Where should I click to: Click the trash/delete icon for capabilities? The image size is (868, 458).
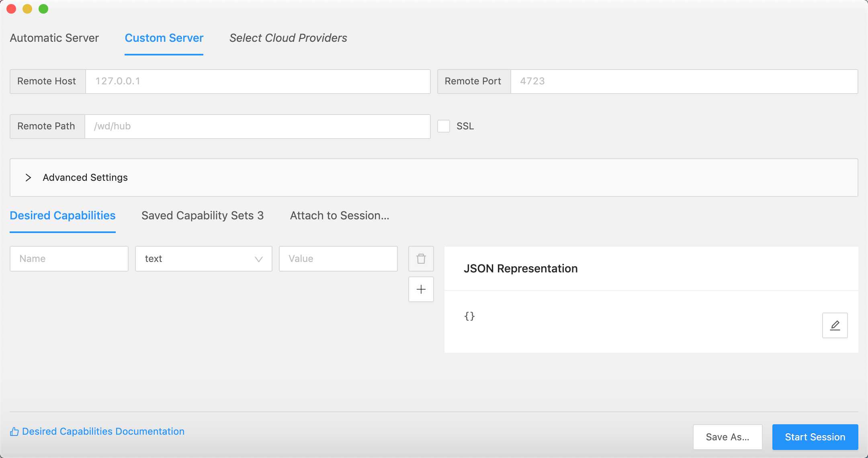pyautogui.click(x=421, y=258)
